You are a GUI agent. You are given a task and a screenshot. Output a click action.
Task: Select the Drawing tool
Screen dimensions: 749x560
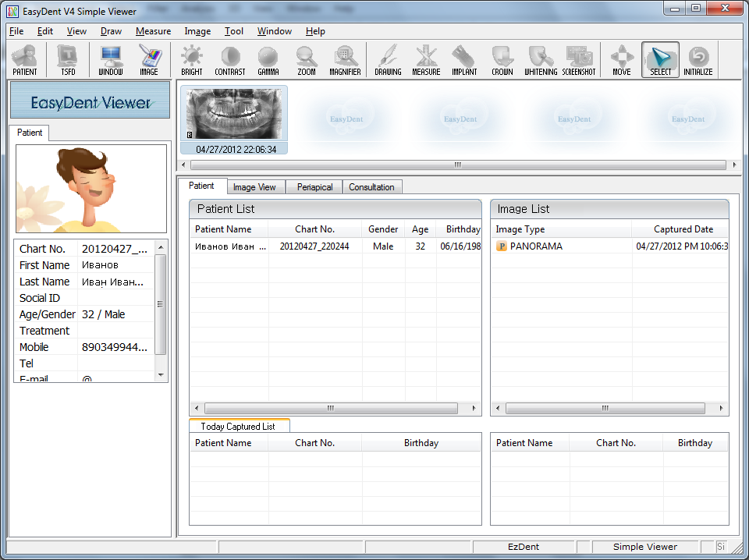coord(388,60)
